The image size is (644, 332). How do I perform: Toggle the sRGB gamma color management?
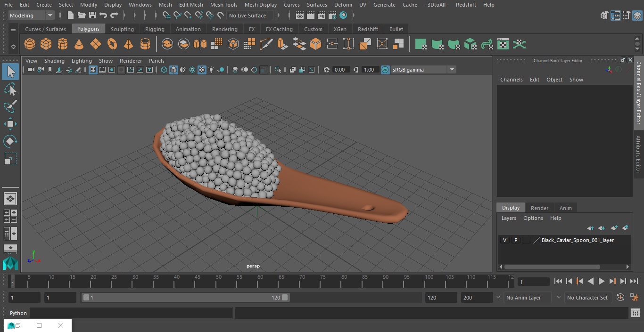pyautogui.click(x=385, y=70)
